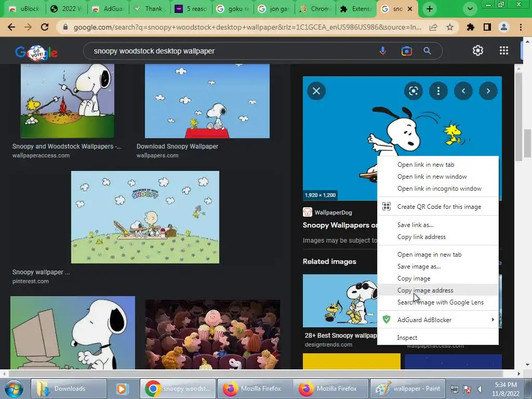Go forward with the browser forward arrow
532x399 pixels.
28,27
